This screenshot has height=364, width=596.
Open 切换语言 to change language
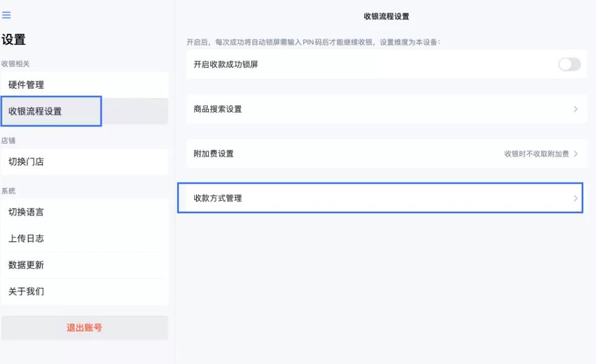point(85,212)
